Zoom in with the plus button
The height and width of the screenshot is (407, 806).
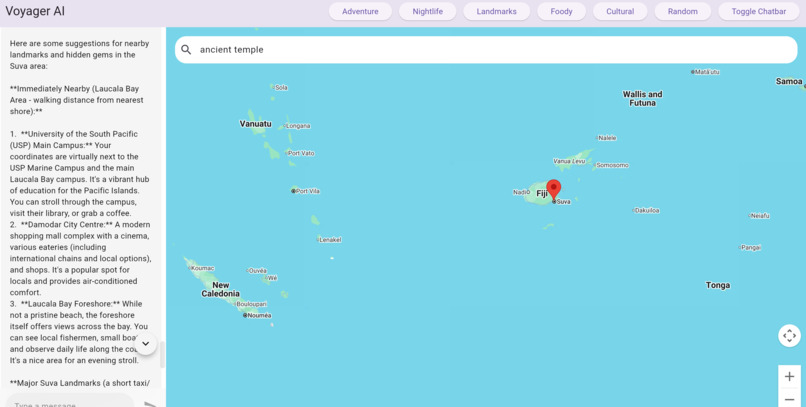[789, 377]
